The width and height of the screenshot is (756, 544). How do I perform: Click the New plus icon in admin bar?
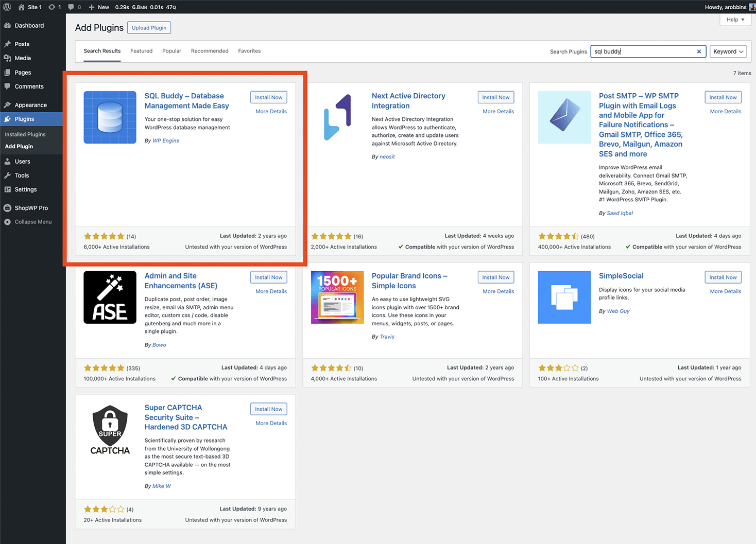(x=91, y=7)
